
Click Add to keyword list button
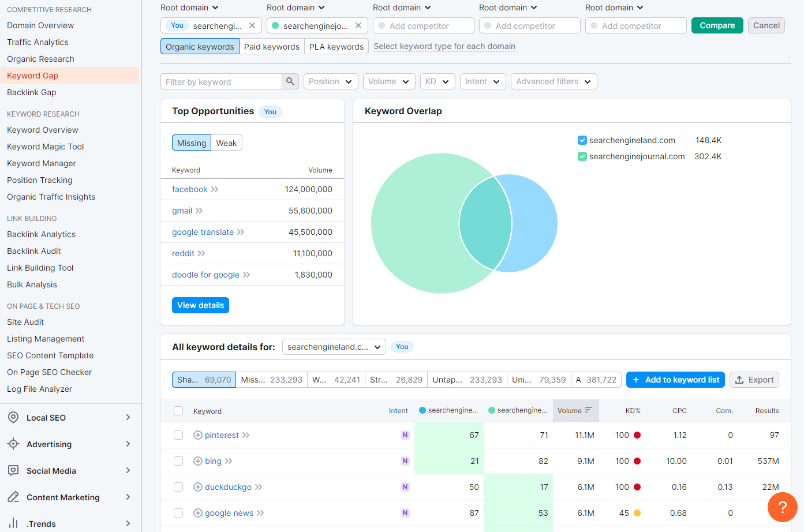[x=675, y=380]
